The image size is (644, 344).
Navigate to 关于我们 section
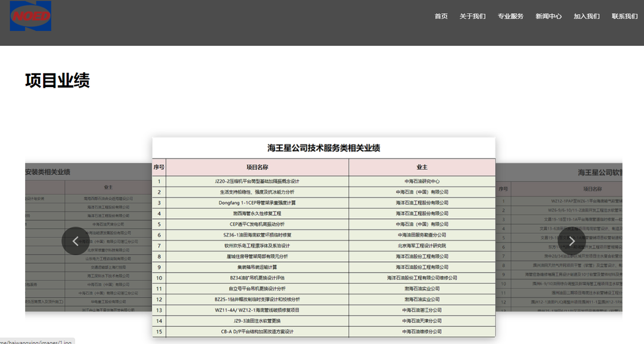472,16
